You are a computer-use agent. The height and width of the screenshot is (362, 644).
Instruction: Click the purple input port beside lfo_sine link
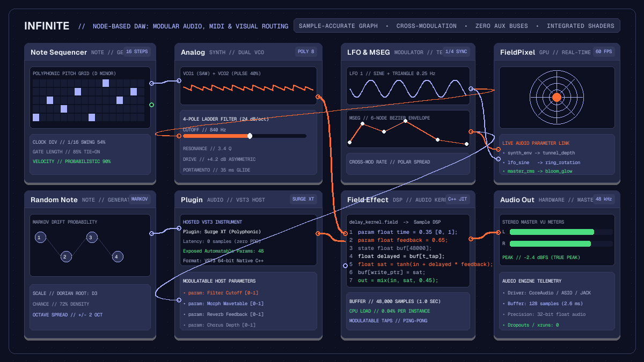pos(499,159)
